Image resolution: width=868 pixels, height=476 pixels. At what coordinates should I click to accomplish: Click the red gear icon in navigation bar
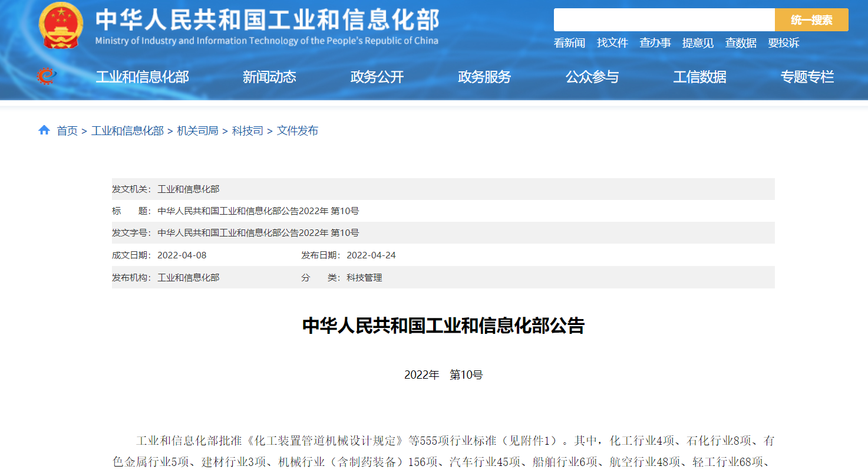[x=45, y=76]
